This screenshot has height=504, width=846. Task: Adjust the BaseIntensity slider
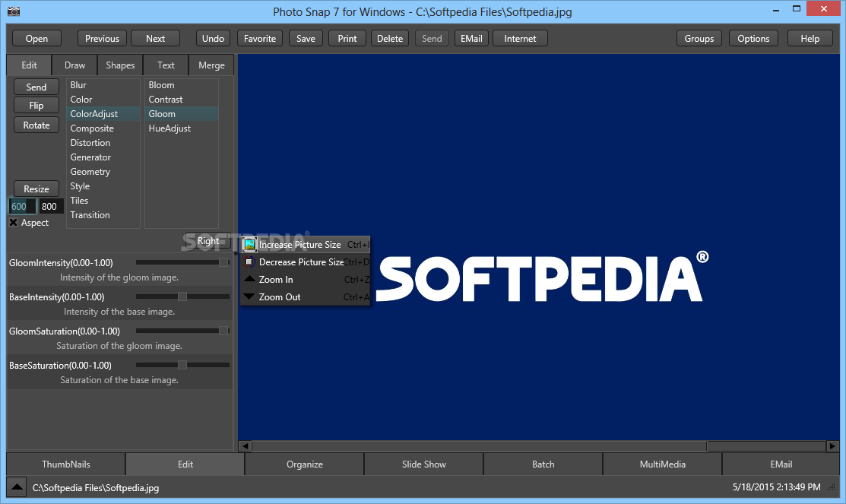[182, 296]
